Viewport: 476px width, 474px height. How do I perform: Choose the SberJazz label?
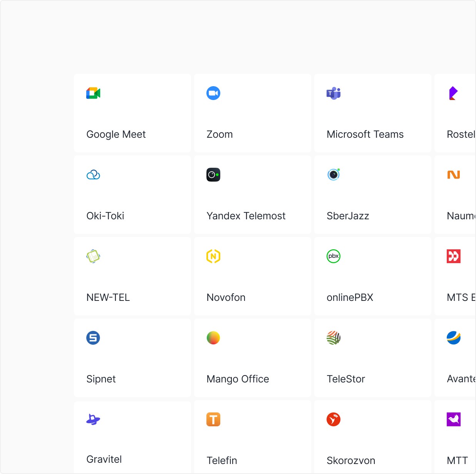[x=348, y=216]
